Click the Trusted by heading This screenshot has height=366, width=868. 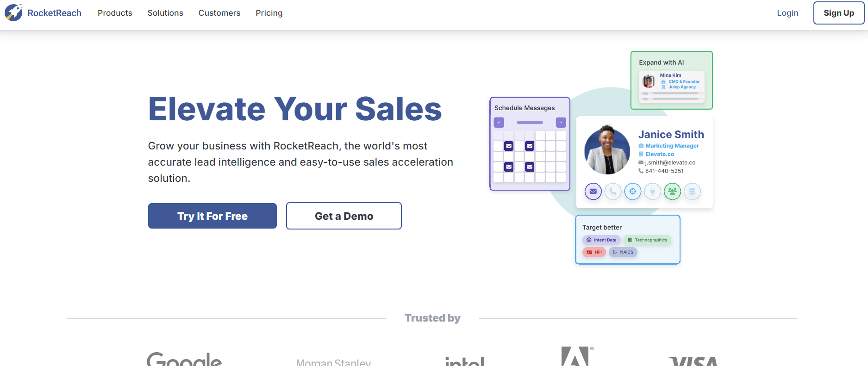pos(432,318)
